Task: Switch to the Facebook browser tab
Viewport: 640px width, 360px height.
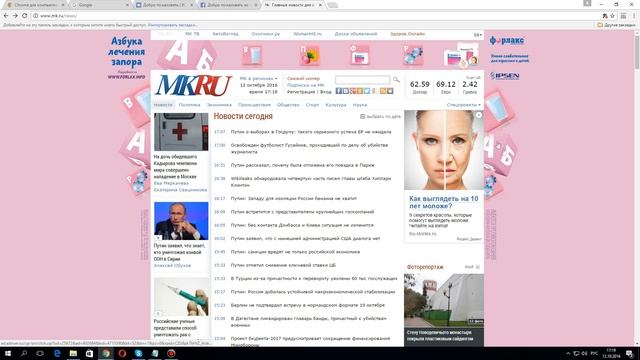Action: tap(228, 5)
